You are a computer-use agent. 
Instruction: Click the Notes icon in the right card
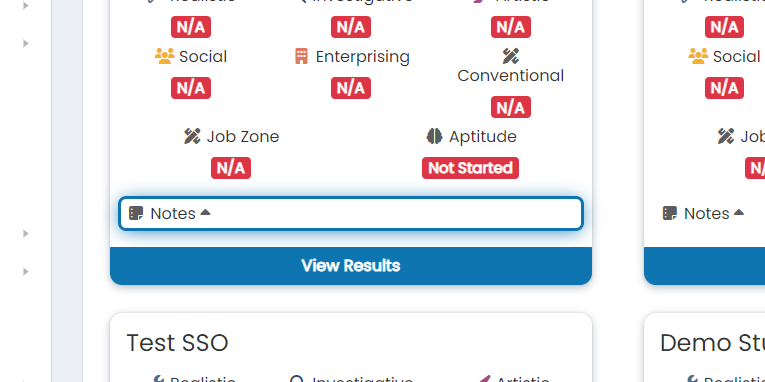670,213
